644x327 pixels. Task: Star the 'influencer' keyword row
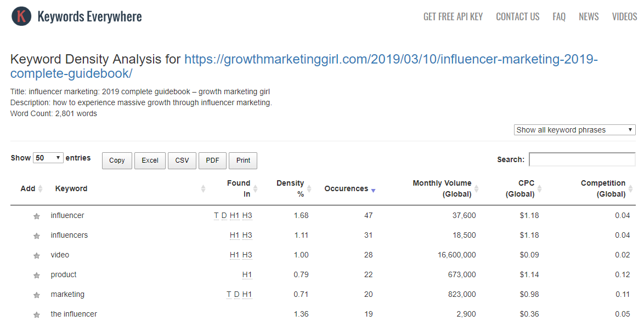click(37, 216)
